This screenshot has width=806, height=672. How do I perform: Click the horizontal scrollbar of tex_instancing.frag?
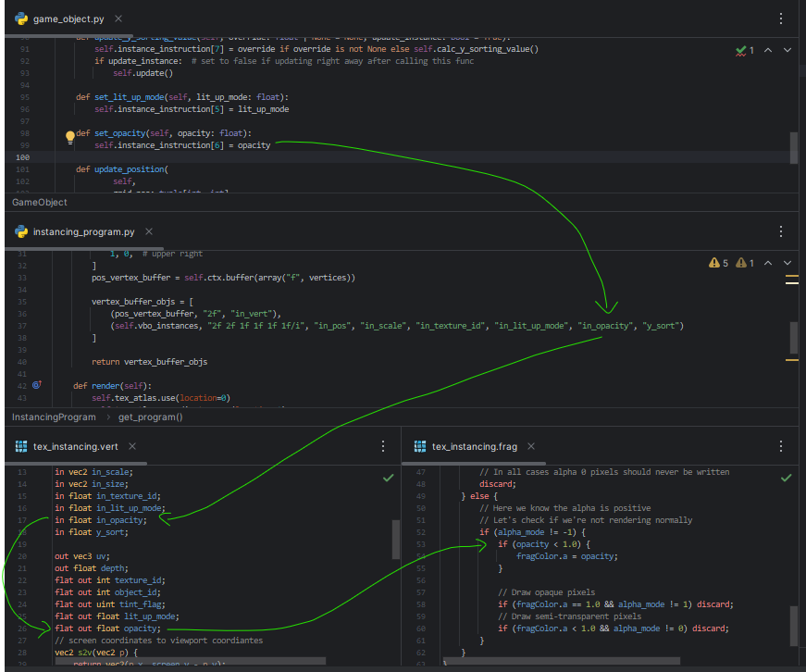tap(562, 661)
